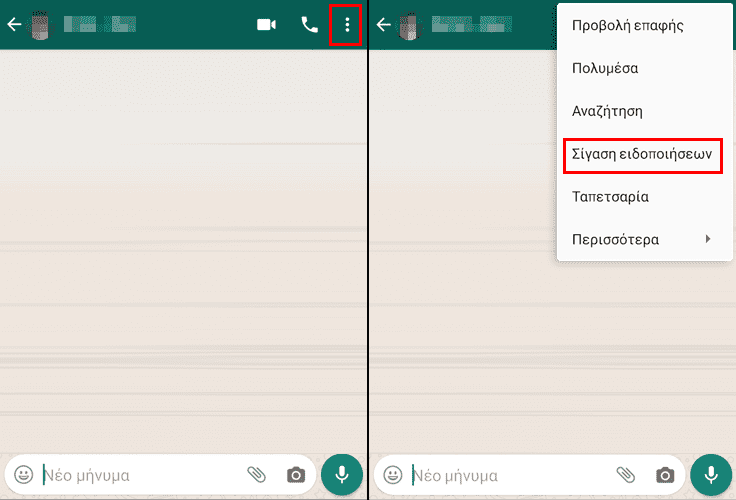The width and height of the screenshot is (736, 500).
Task: Attach a file with left chat paperclip
Action: (x=256, y=475)
